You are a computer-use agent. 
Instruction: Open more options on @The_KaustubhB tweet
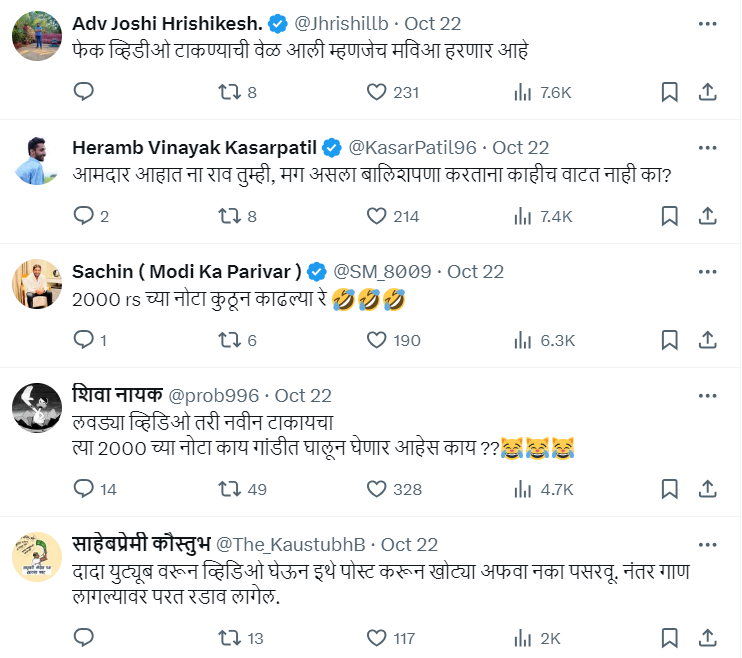[x=708, y=545]
